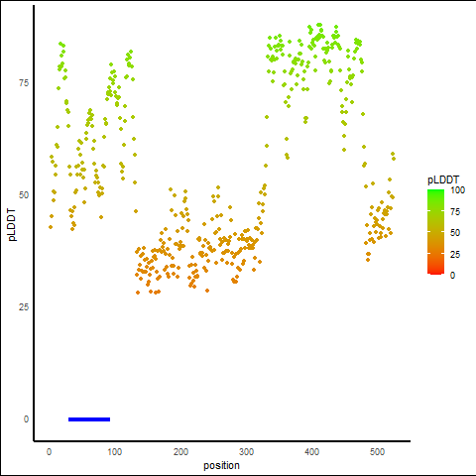Click the legend label 25
Viewport: 476px width, 476px height.
coord(455,254)
